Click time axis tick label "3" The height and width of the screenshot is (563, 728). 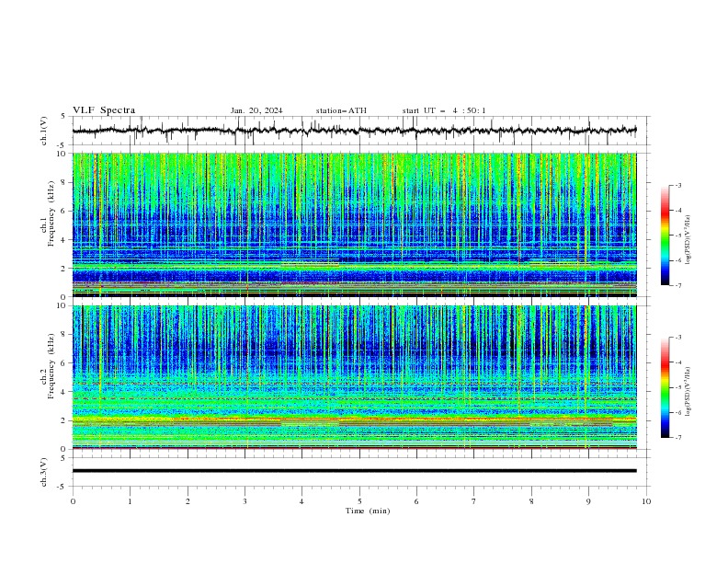coord(245,501)
